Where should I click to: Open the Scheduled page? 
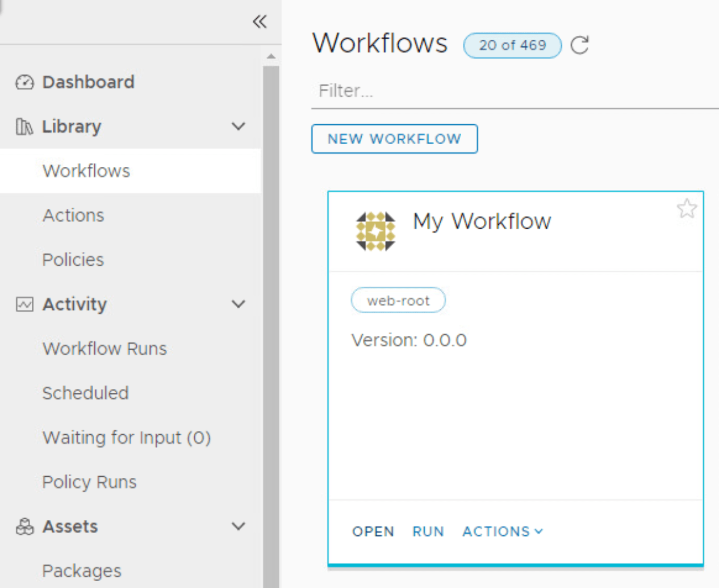coord(85,393)
